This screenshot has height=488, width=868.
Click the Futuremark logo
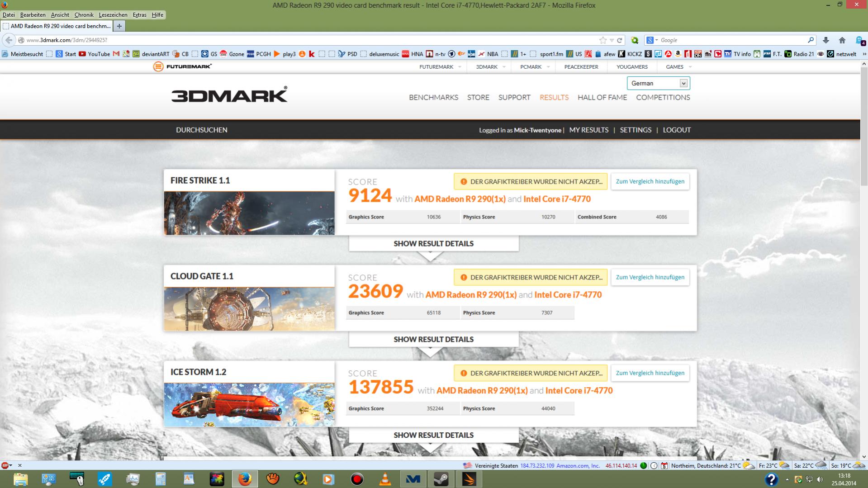pyautogui.click(x=182, y=66)
